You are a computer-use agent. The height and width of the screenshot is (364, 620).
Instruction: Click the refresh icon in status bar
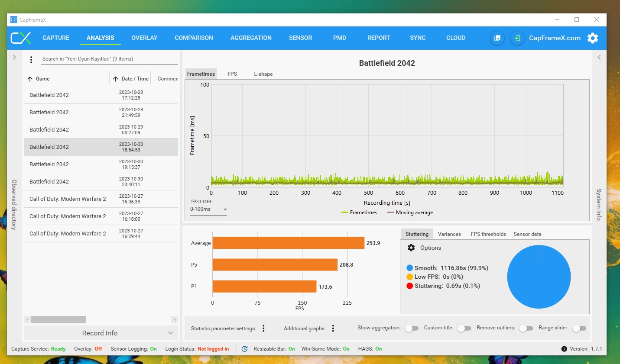tap(244, 349)
